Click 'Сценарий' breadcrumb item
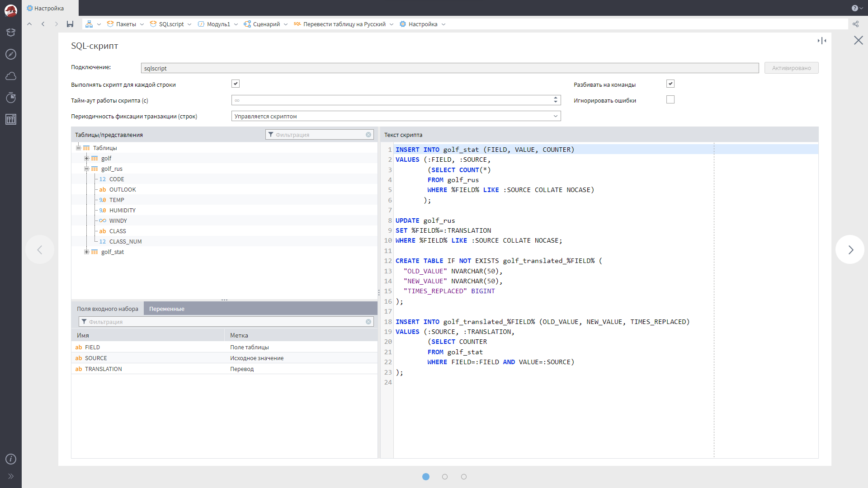The width and height of the screenshot is (868, 488). click(x=266, y=24)
